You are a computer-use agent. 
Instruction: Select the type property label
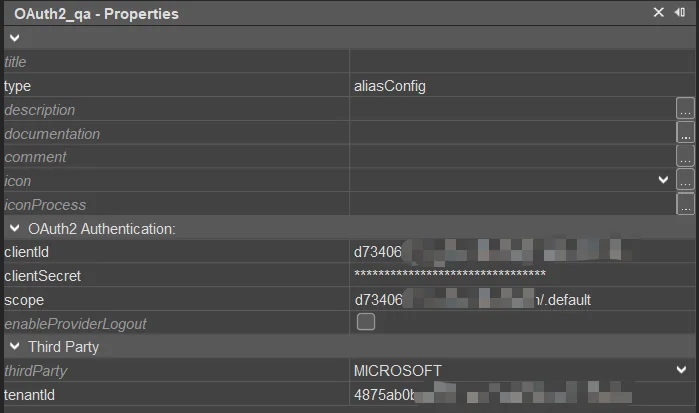(17, 86)
